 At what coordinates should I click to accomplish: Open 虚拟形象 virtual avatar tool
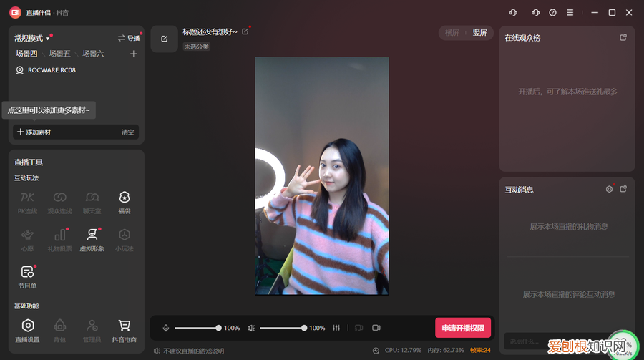pos(92,240)
